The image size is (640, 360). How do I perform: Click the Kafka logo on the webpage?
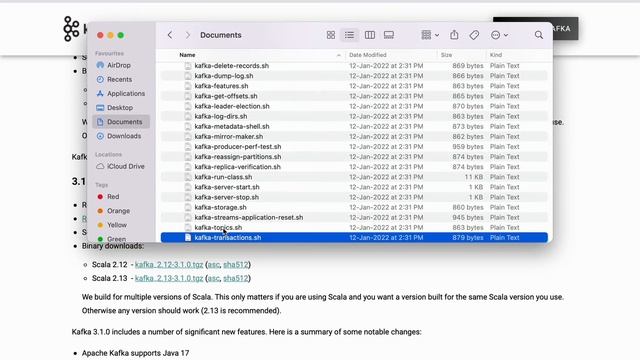[x=71, y=29]
